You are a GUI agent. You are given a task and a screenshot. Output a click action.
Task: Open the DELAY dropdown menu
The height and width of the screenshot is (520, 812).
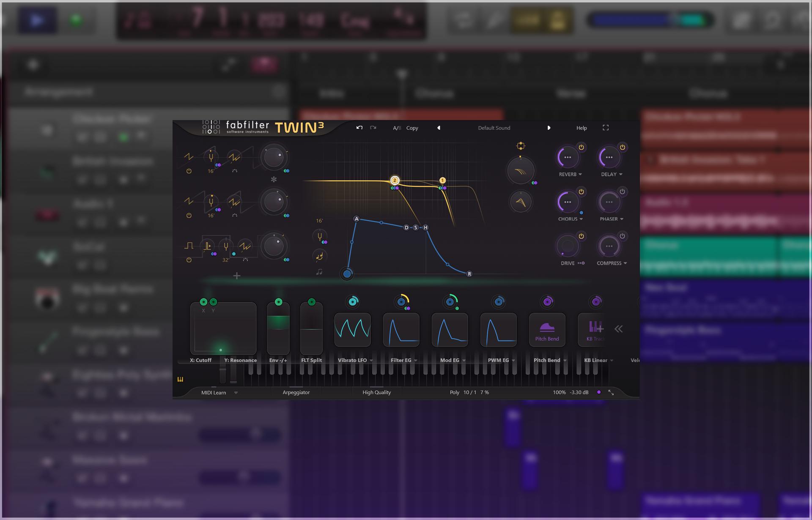click(x=612, y=174)
